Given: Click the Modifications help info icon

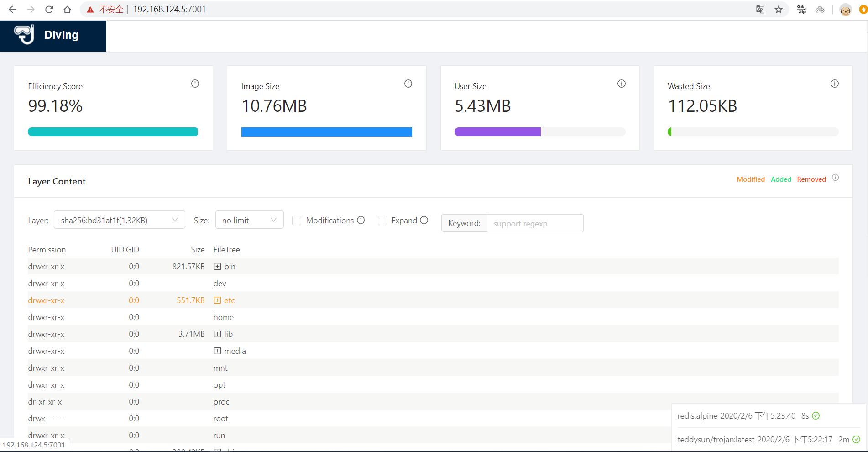Looking at the screenshot, I should coord(361,221).
